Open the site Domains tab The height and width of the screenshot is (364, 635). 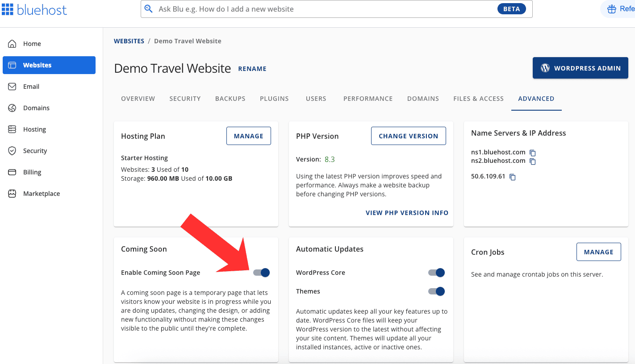click(423, 99)
